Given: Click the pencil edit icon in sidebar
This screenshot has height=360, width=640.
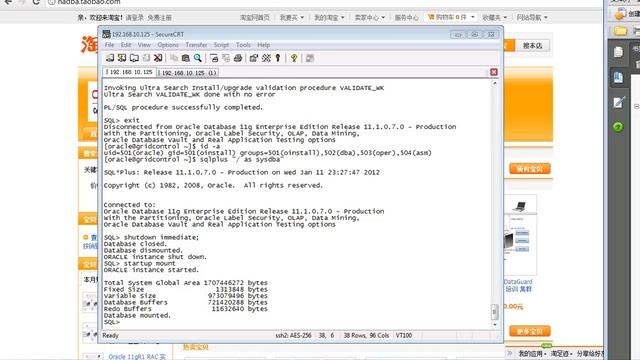Looking at the screenshot, I should [619, 102].
